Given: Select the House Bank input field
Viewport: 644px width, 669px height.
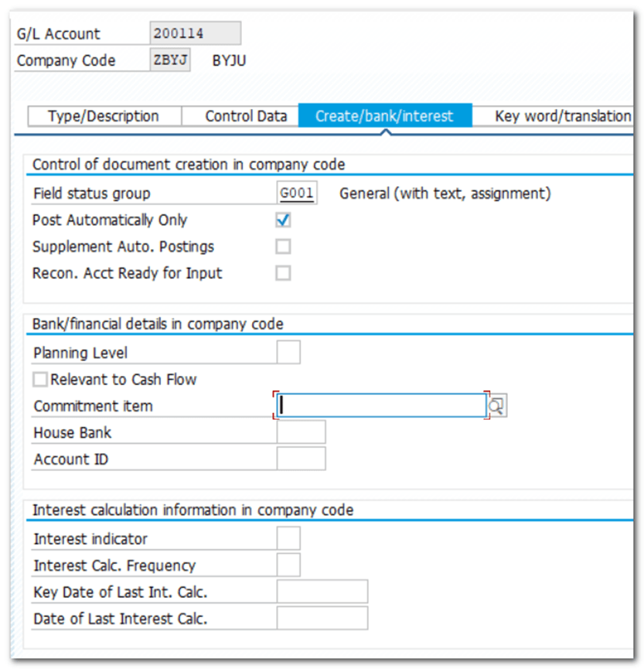Looking at the screenshot, I should (x=301, y=432).
